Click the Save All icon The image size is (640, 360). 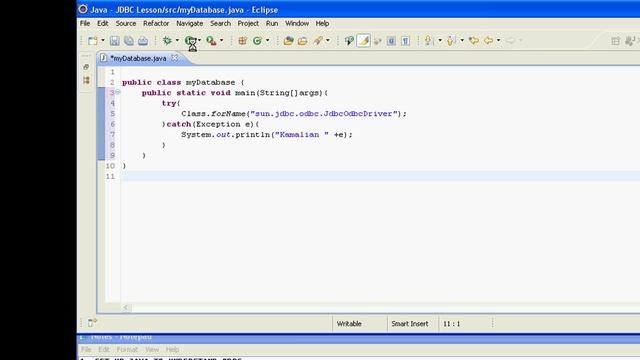pos(129,40)
